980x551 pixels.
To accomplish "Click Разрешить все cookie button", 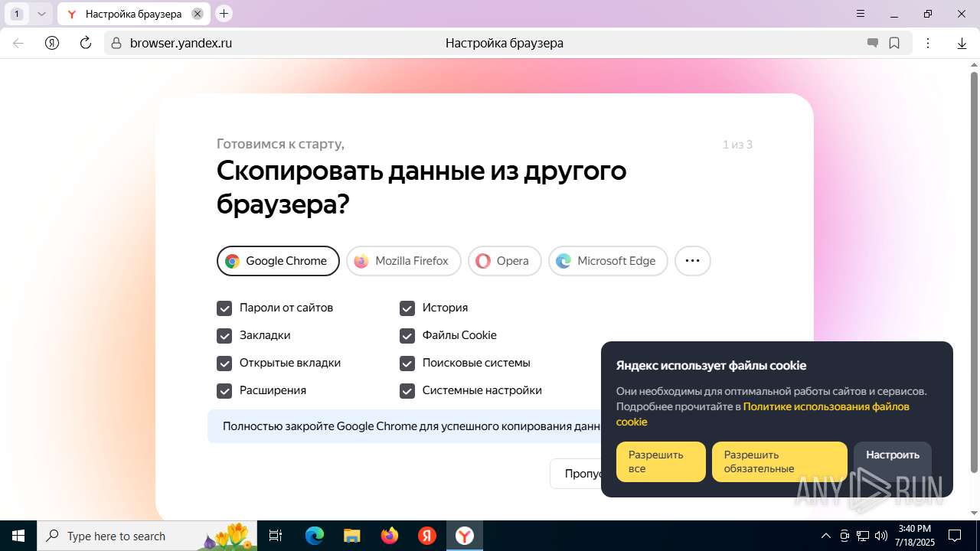I will coord(661,461).
